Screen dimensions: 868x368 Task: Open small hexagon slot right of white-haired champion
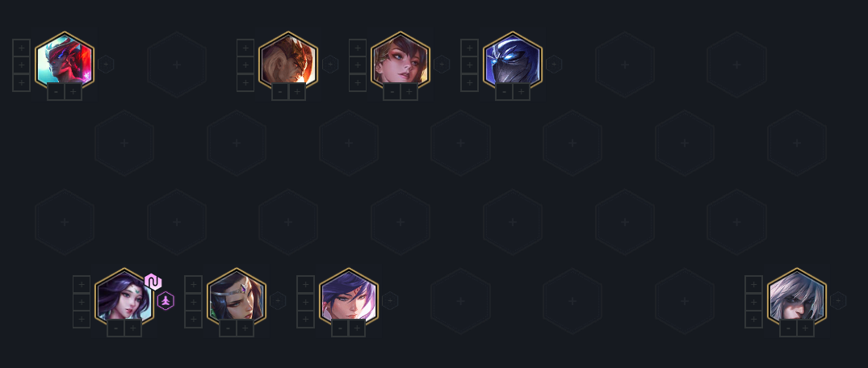pos(838,300)
